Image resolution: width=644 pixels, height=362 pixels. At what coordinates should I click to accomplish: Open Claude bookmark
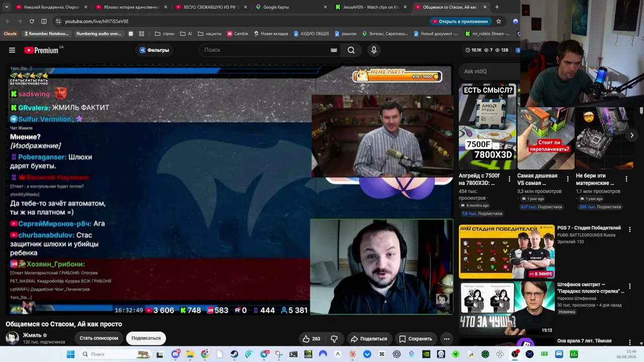click(10, 34)
